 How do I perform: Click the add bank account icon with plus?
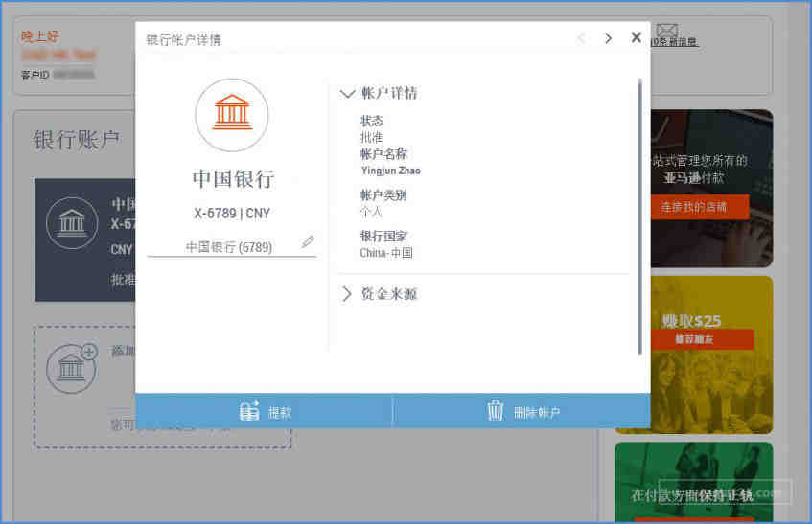(72, 368)
